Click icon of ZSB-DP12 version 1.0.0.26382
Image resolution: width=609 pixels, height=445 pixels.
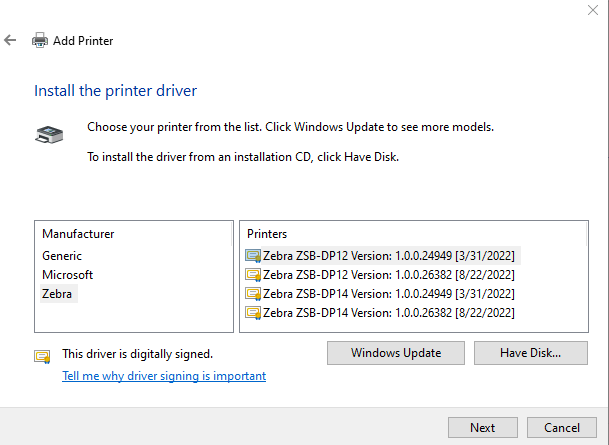click(x=253, y=275)
